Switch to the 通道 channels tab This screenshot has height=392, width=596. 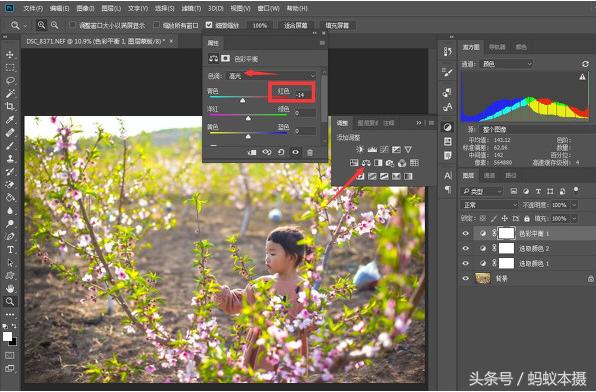click(x=489, y=175)
